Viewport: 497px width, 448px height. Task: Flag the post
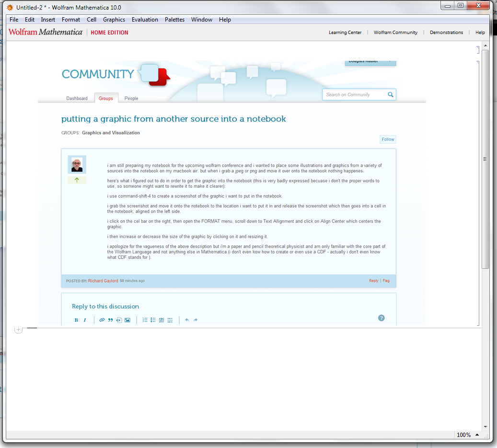pyautogui.click(x=386, y=281)
